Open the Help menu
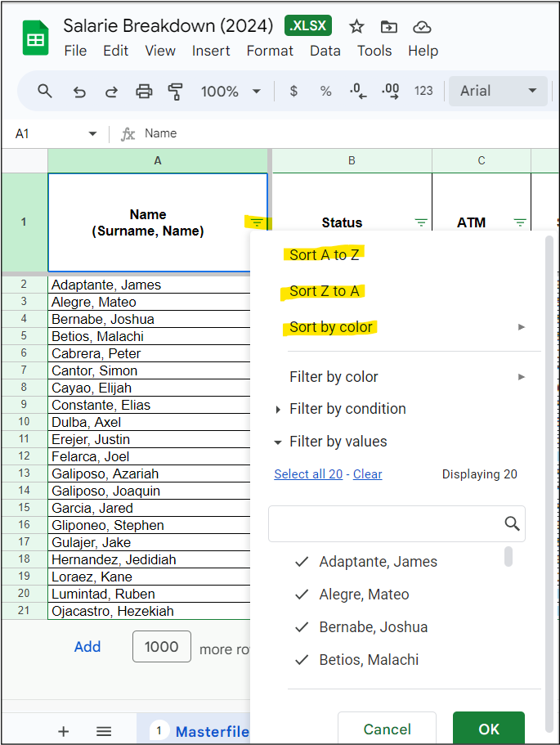 pos(423,51)
